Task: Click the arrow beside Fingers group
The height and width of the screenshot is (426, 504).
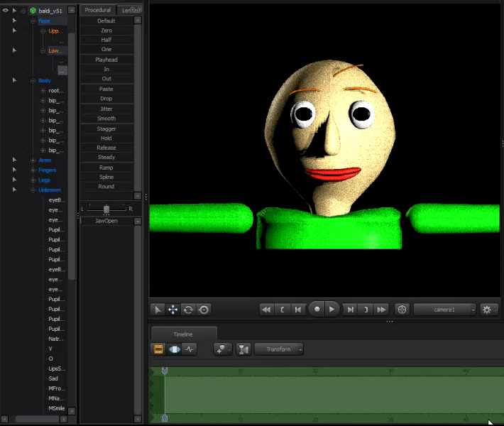Action: click(14, 170)
